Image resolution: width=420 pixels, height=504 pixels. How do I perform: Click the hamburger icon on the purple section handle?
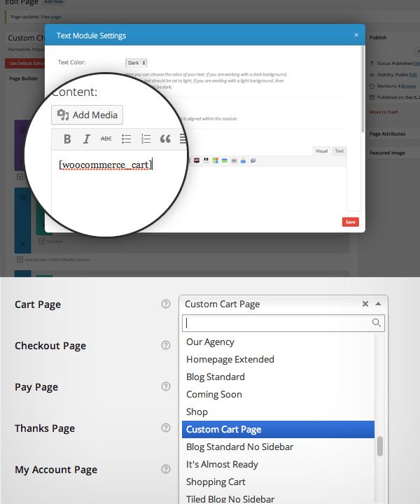point(22,130)
